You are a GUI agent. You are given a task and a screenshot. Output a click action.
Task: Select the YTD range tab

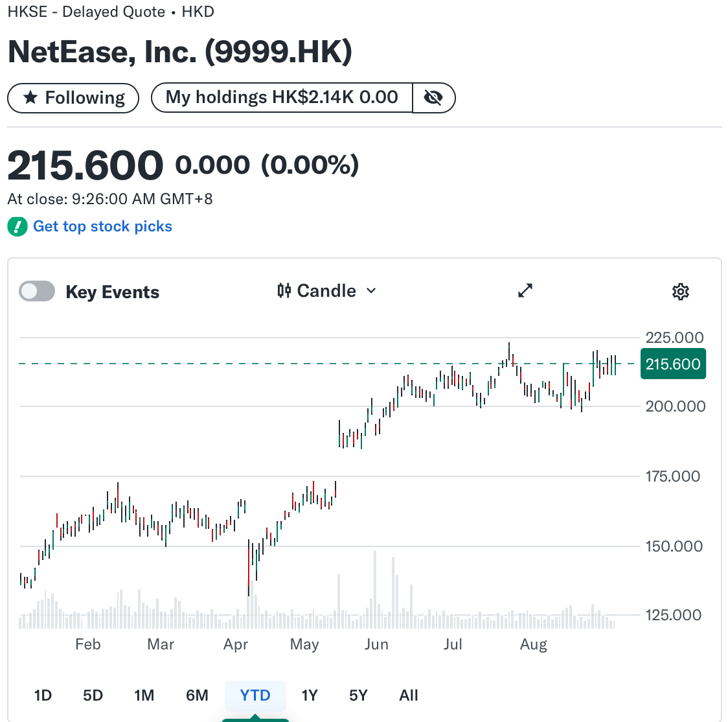point(255,695)
